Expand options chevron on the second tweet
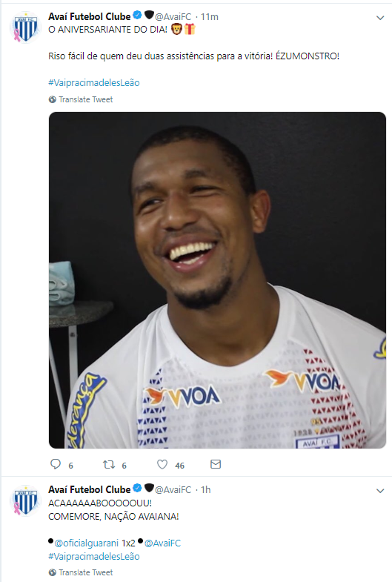 (x=380, y=491)
